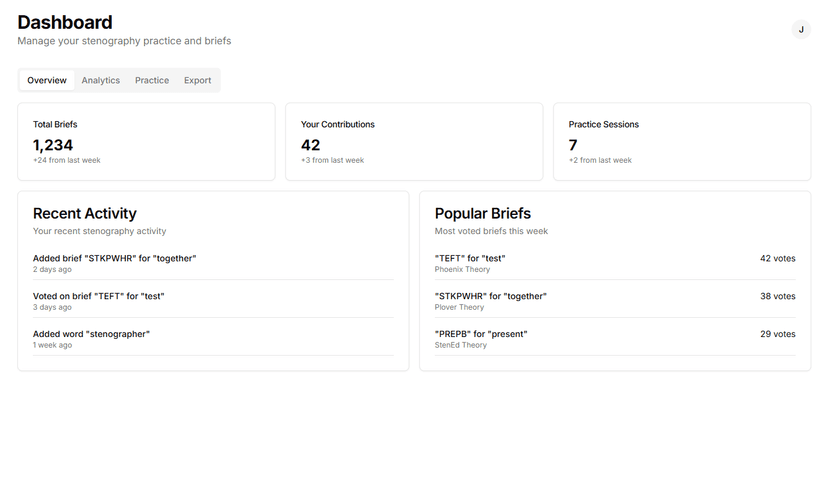Select activity Added word "stenographer"
This screenshot has width=828, height=501.
[91, 334]
